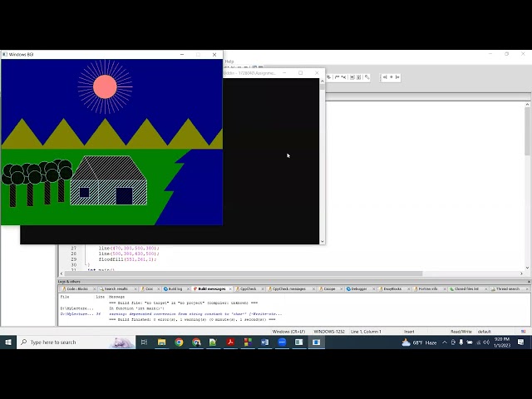The image size is (532, 399).
Task: Open the Fortran info tab
Action: click(x=427, y=288)
